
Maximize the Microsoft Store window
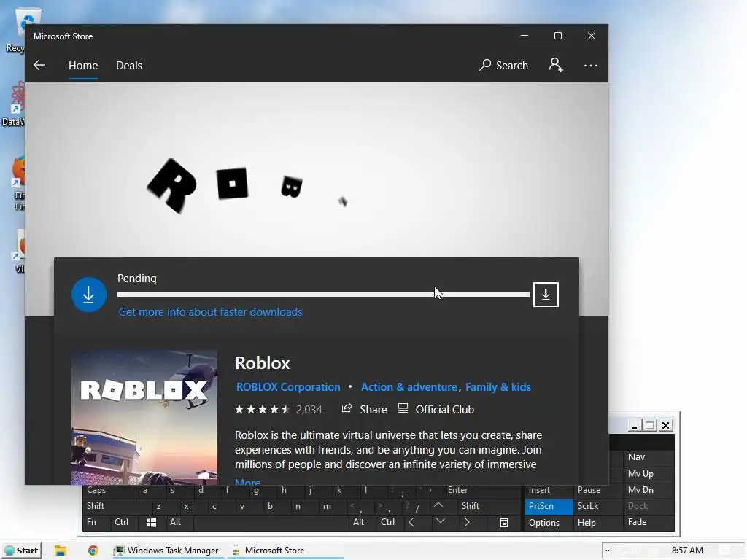click(558, 36)
